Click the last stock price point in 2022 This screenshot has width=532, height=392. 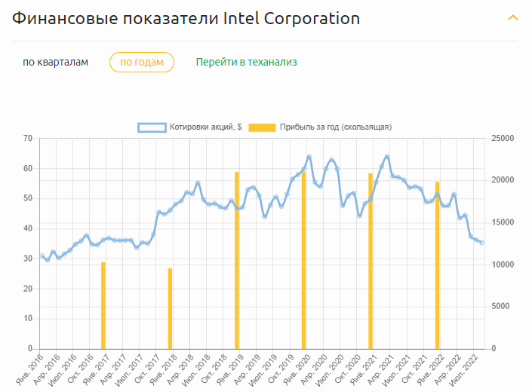[482, 243]
